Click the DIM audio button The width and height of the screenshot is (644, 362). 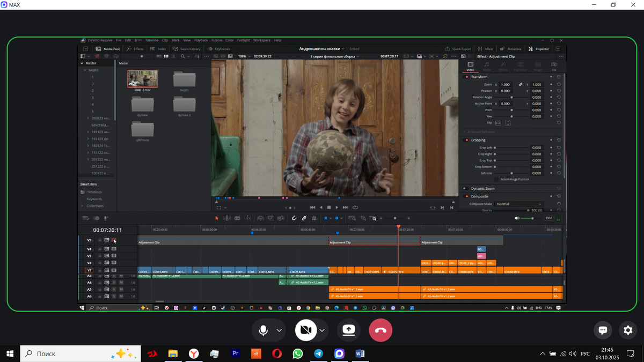549,218
